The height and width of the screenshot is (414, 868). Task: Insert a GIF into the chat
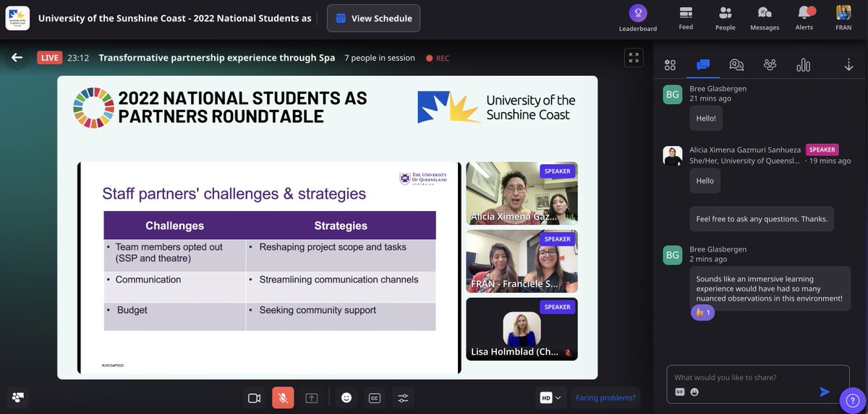pyautogui.click(x=680, y=392)
